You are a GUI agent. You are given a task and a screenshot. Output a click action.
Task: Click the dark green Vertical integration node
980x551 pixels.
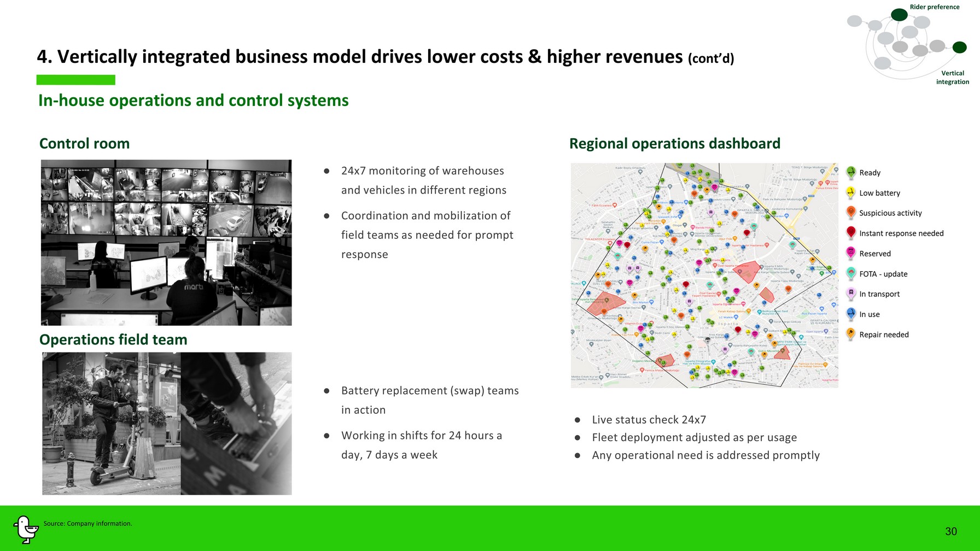point(959,48)
